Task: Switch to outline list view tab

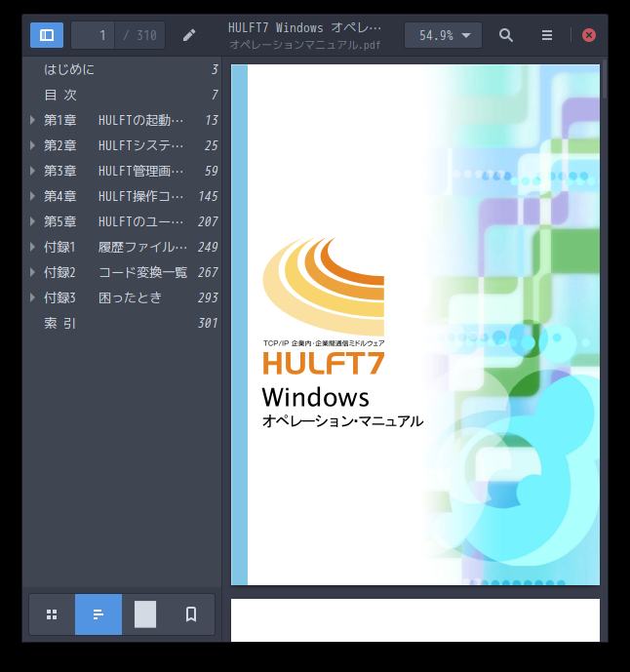Action: [98, 614]
